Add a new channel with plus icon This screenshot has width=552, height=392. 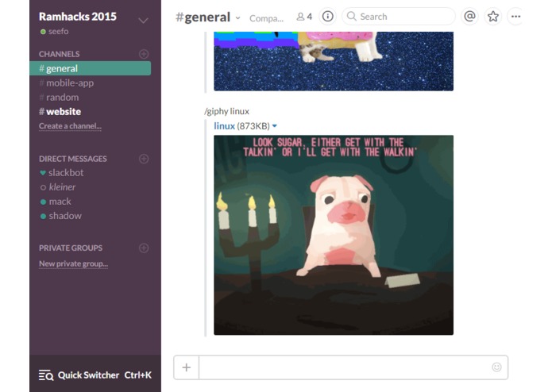(x=144, y=54)
